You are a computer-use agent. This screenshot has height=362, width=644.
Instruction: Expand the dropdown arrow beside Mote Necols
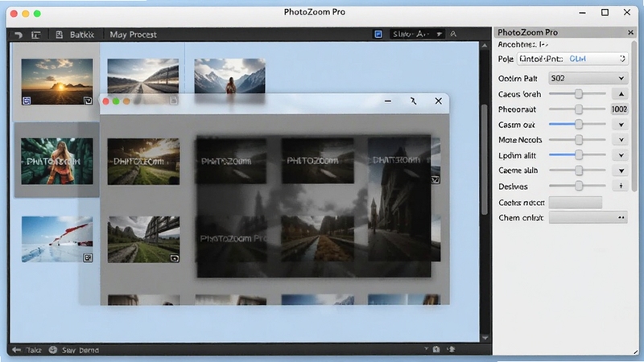[x=621, y=140]
